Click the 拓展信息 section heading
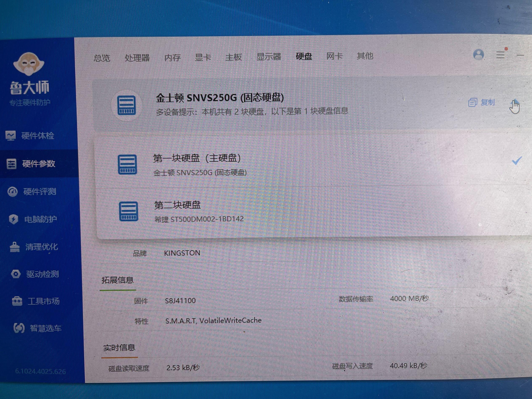The width and height of the screenshot is (532, 399). click(117, 280)
